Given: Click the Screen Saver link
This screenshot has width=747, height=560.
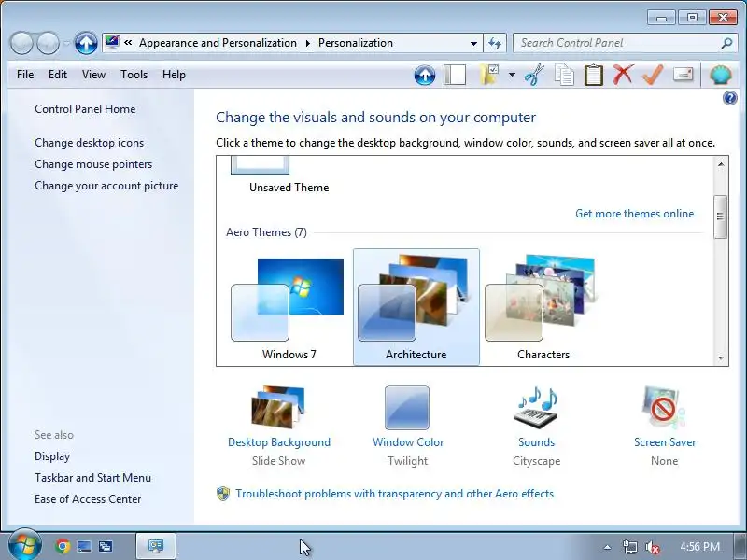Looking at the screenshot, I should [x=665, y=442].
